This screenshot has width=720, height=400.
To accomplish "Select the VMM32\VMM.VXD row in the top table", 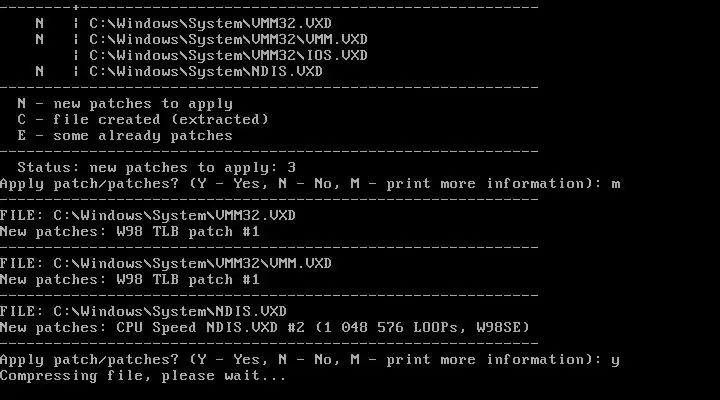I will (228, 39).
